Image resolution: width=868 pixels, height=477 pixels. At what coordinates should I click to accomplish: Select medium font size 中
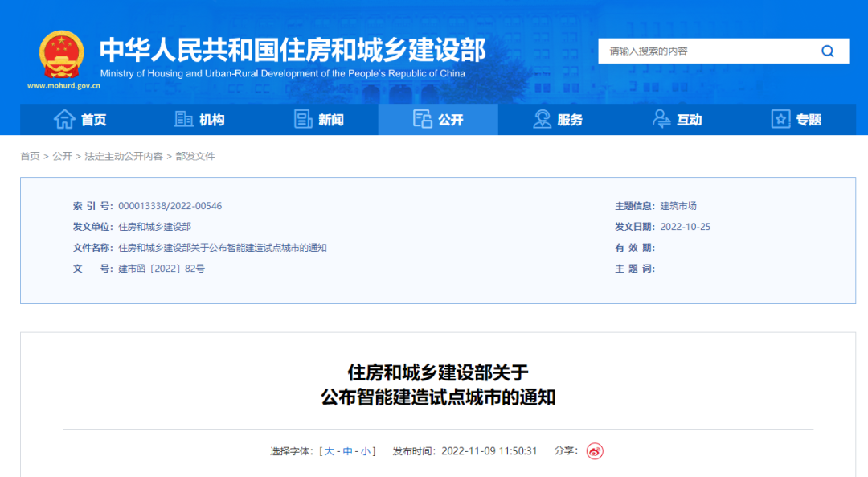point(348,451)
